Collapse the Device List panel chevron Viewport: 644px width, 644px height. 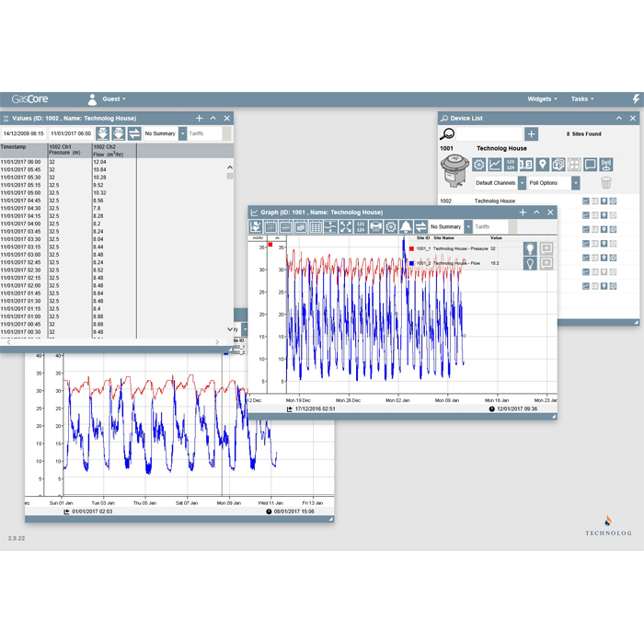[619, 119]
